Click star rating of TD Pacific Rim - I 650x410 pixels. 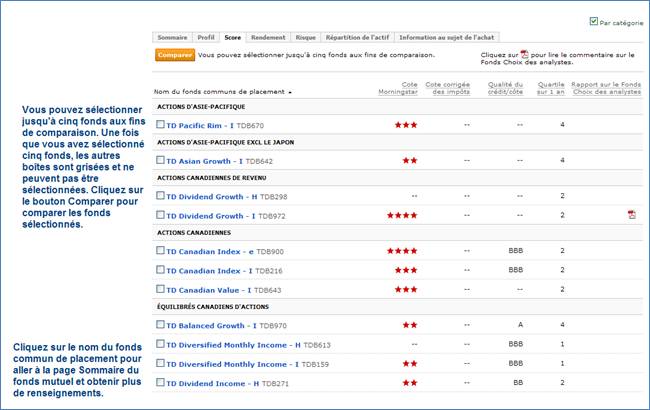click(x=405, y=125)
